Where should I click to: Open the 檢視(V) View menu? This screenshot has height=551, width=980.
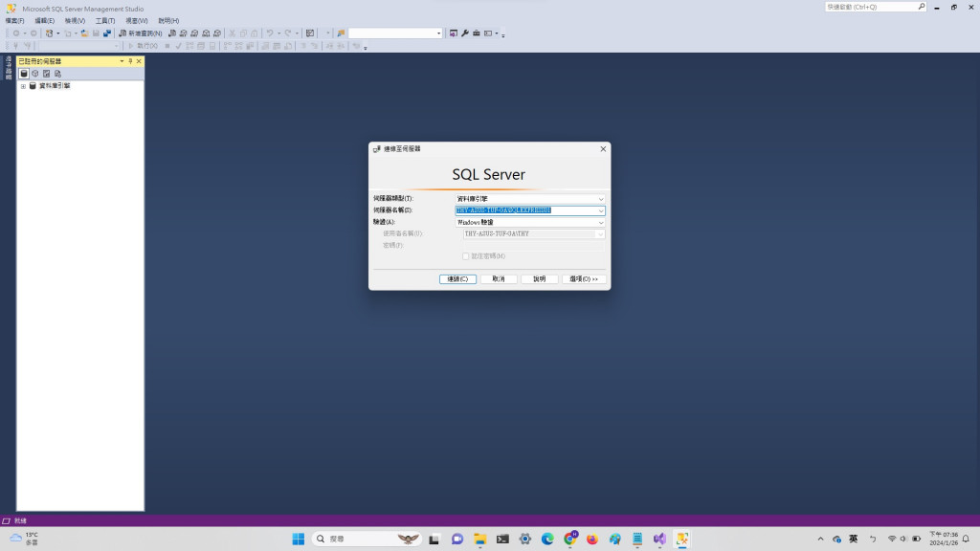pyautogui.click(x=75, y=21)
